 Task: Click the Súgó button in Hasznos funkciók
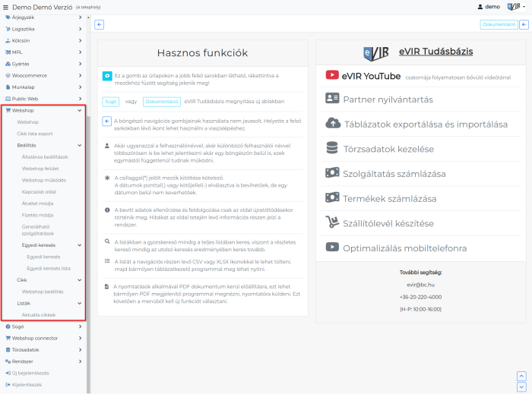coord(111,101)
